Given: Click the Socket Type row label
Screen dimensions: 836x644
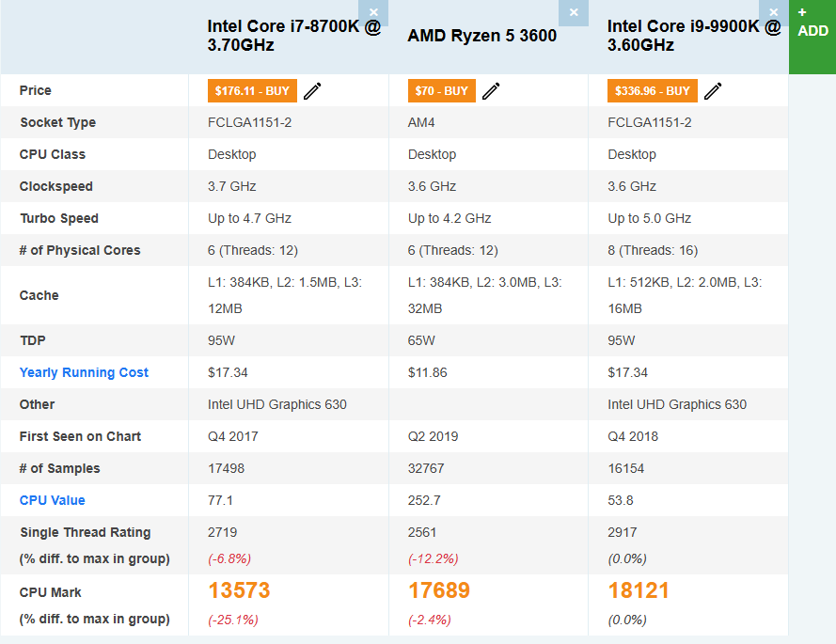Looking at the screenshot, I should coord(57,122).
